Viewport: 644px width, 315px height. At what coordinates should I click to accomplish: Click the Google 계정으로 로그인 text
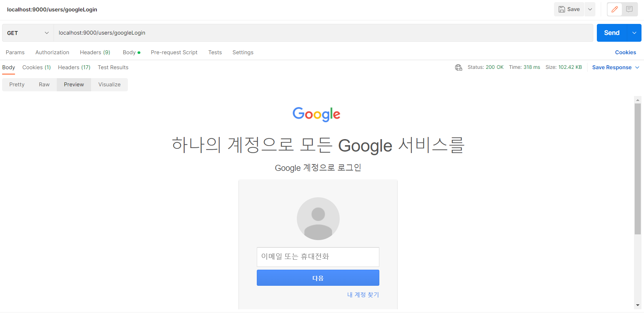pos(318,168)
